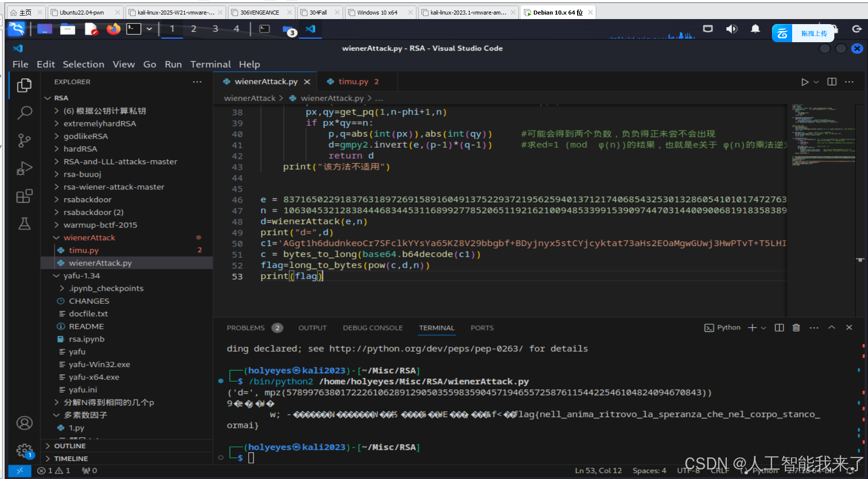Open the Run and Debug view
This screenshot has width=868, height=479.
pos(24,168)
